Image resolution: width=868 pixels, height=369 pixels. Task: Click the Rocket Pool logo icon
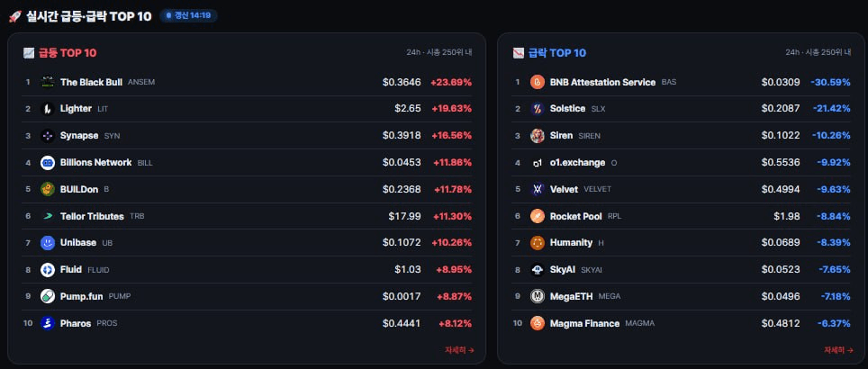click(x=538, y=216)
